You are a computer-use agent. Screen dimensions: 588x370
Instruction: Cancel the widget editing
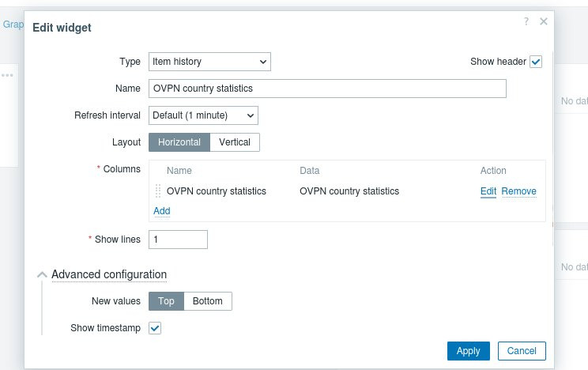click(522, 351)
